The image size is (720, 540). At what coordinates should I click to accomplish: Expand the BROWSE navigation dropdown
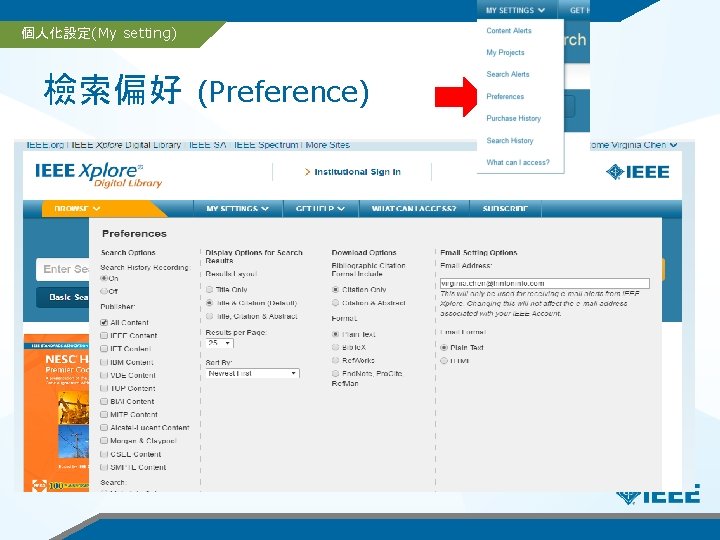tap(77, 209)
